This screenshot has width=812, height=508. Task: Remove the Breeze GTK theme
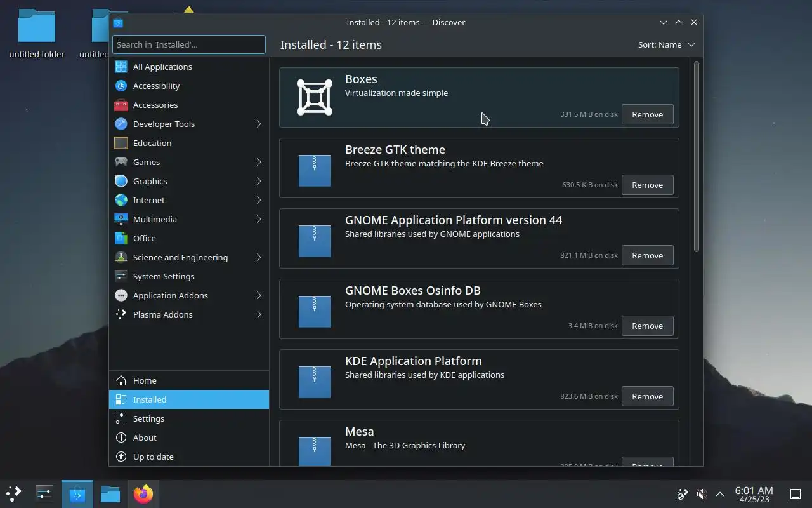tap(647, 185)
